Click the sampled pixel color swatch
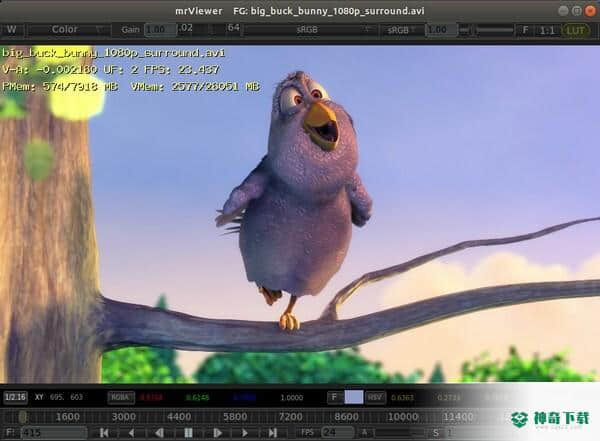 (354, 397)
